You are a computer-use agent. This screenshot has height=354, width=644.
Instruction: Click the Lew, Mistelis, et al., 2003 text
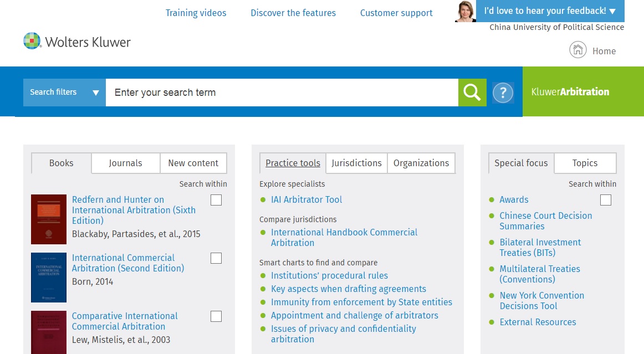[x=121, y=340]
